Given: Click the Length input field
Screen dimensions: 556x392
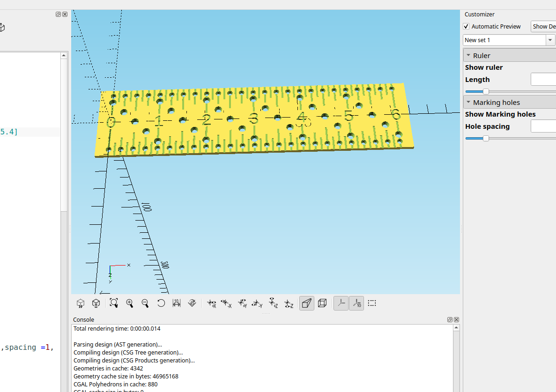Looking at the screenshot, I should pyautogui.click(x=543, y=79).
